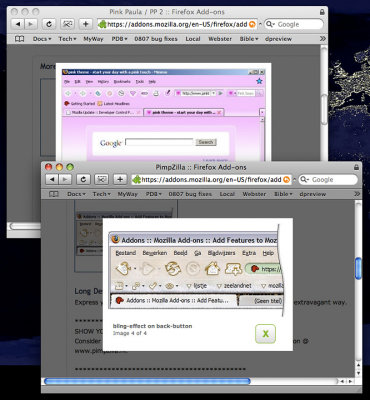Click the PimpZilla address bar URL
Screen dimensions: 370x400
click(211, 180)
